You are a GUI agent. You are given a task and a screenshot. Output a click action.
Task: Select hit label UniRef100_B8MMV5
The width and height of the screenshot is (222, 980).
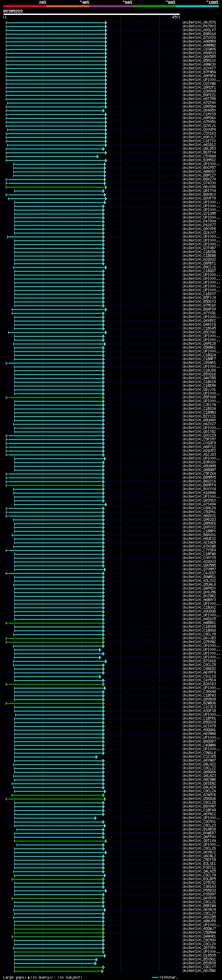[x=199, y=477]
